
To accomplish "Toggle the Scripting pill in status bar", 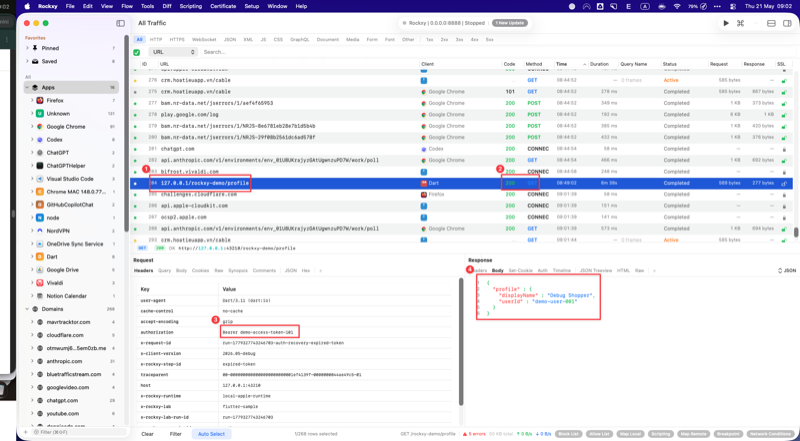I will tap(661, 434).
